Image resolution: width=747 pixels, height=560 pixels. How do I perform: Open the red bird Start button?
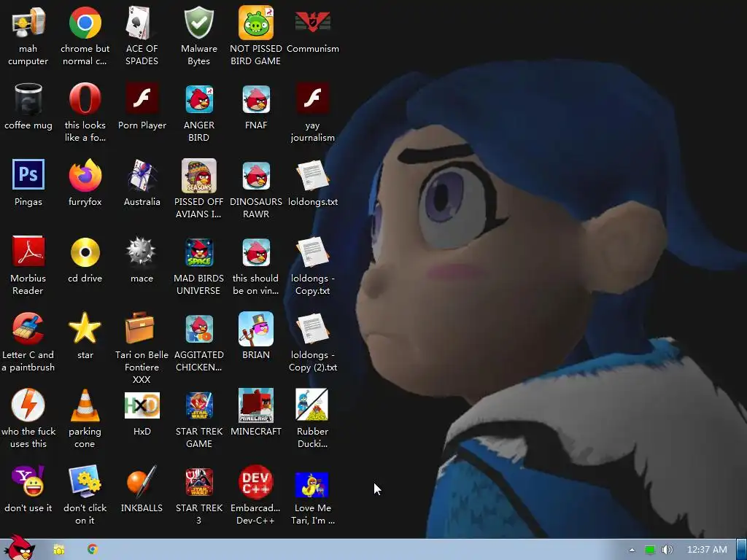point(19,548)
